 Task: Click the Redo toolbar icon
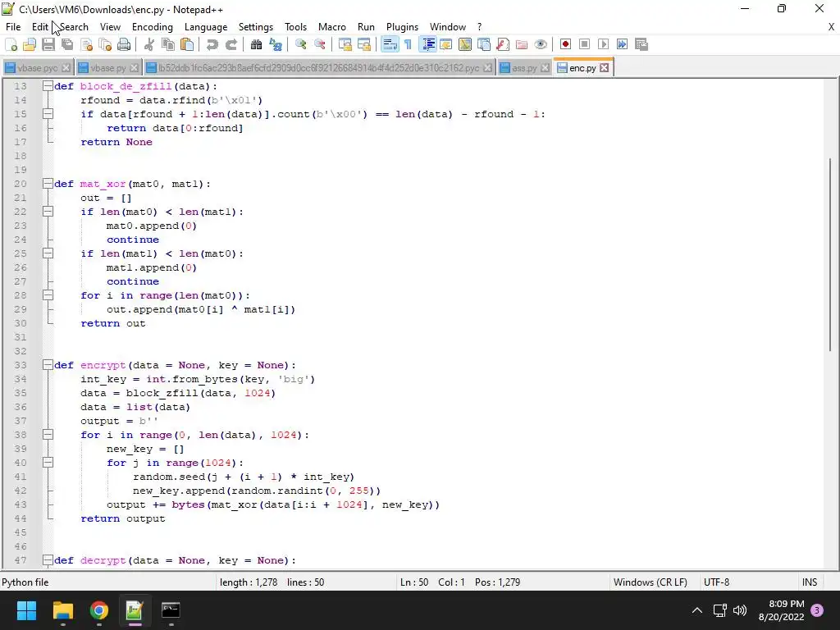[231, 44]
